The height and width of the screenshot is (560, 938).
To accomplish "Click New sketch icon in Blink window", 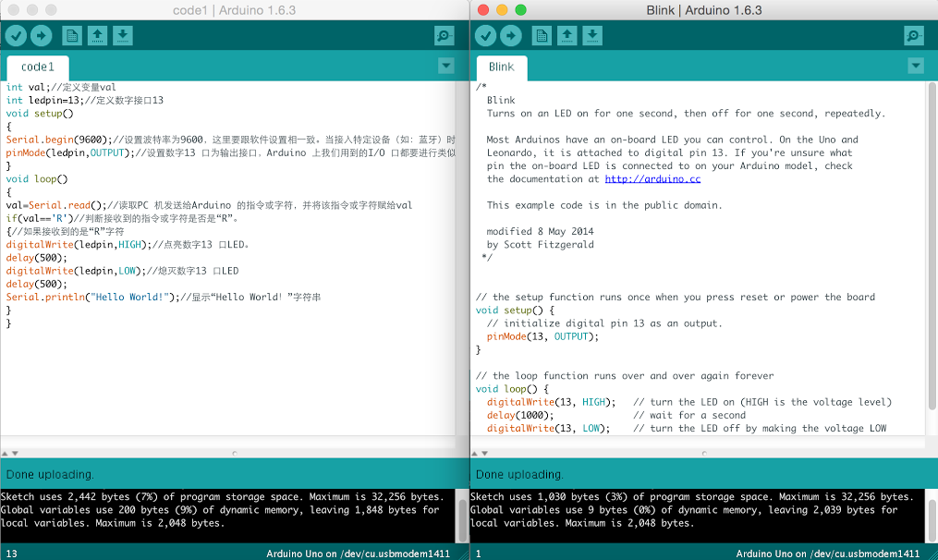I will [542, 36].
